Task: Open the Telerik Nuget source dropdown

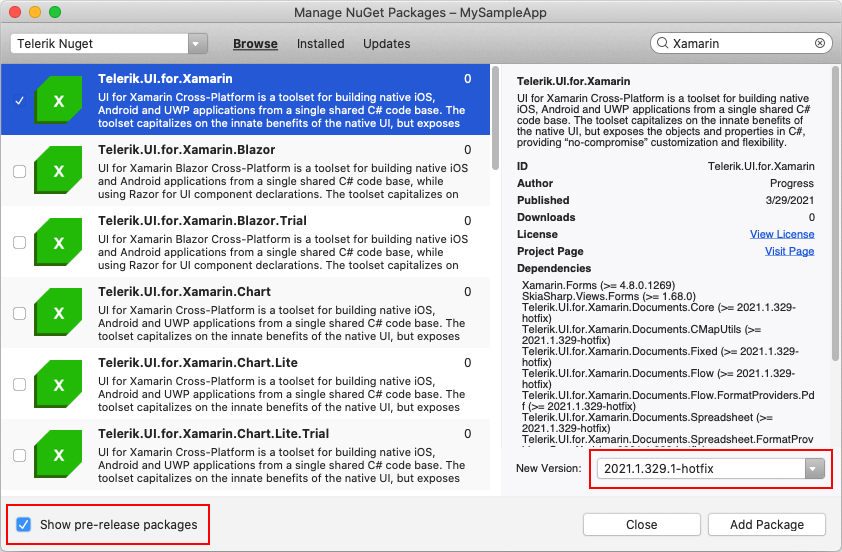Action: [x=198, y=43]
